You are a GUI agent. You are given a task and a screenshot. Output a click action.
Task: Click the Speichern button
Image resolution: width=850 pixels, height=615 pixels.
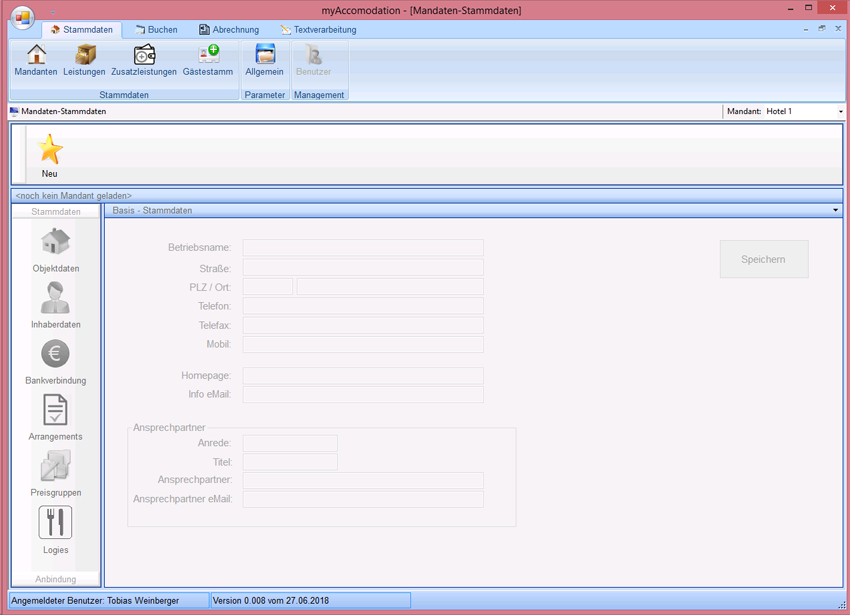click(x=763, y=259)
